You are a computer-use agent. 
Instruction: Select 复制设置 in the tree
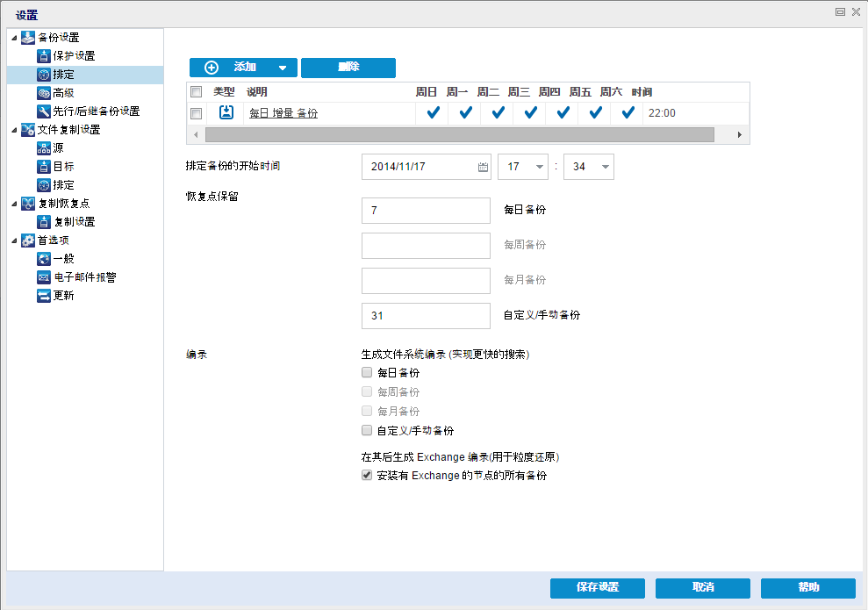(x=74, y=222)
